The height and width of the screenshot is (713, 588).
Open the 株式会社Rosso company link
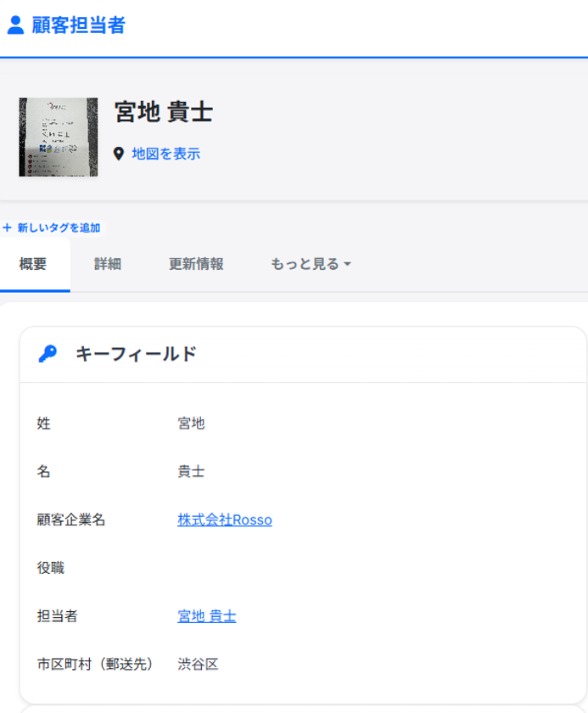click(x=222, y=519)
